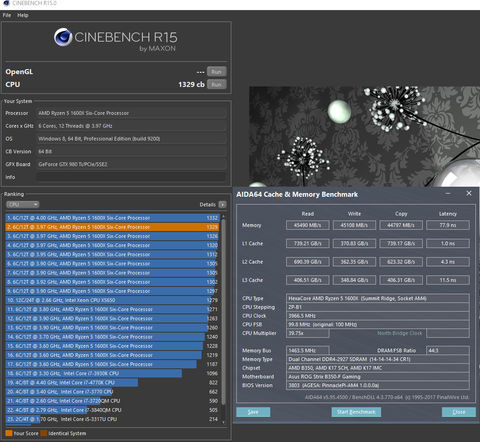This screenshot has height=442, width=480.
Task: Click ranking scrollbar up arrow
Action: click(x=223, y=216)
